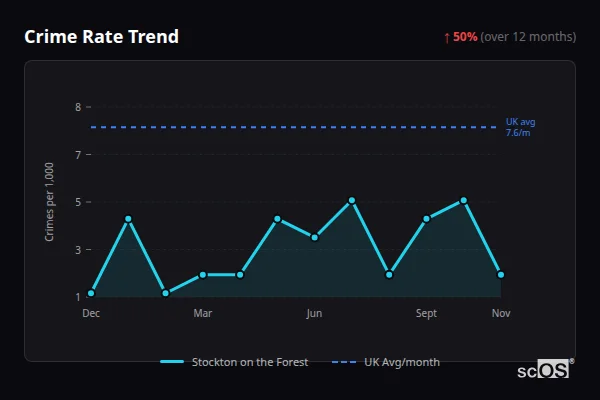The image size is (600, 400).
Task: Click the UK avg 7.6/m label
Action: click(x=520, y=127)
